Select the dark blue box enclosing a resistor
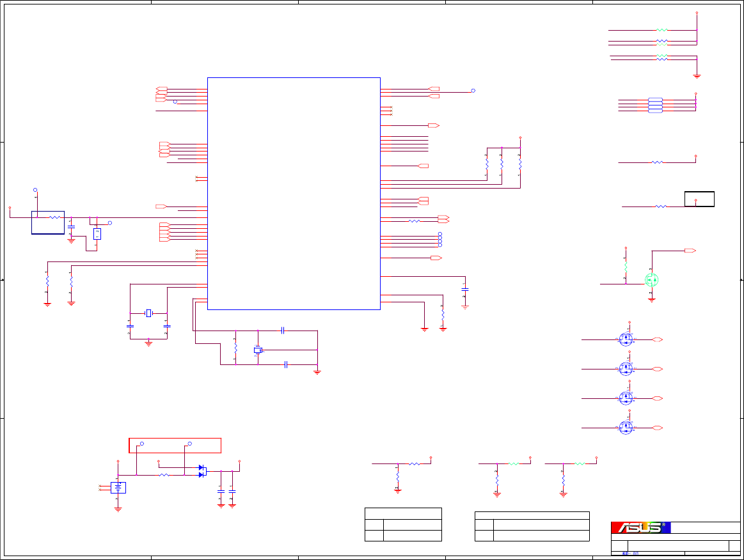Image resolution: width=744 pixels, height=560 pixels. point(48,222)
